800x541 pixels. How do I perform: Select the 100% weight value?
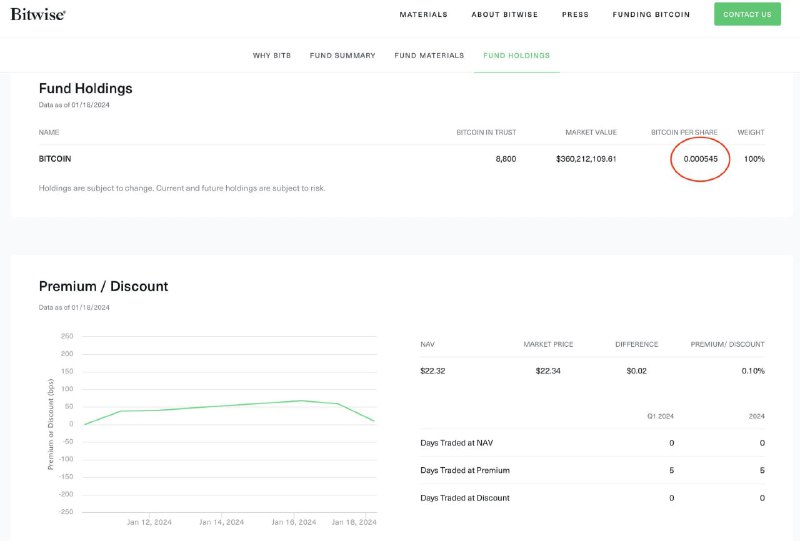coord(754,159)
